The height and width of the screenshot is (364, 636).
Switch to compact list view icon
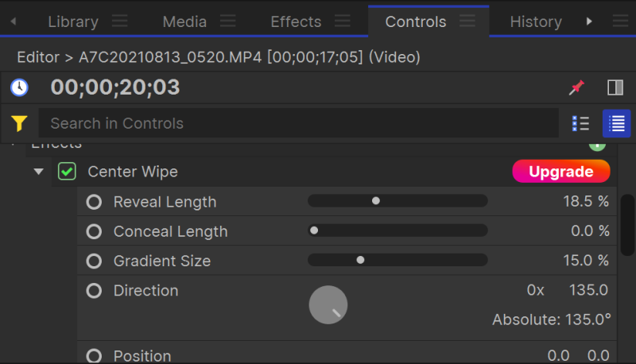coord(580,124)
